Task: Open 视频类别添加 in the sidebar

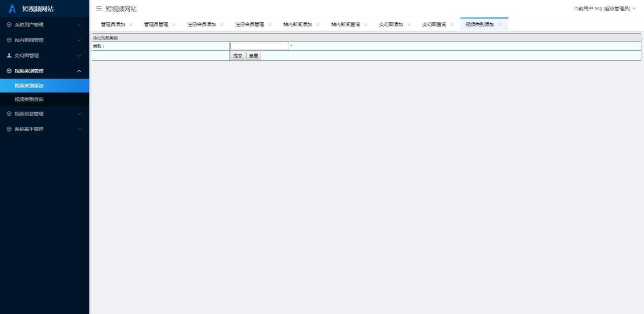Action: click(44, 86)
